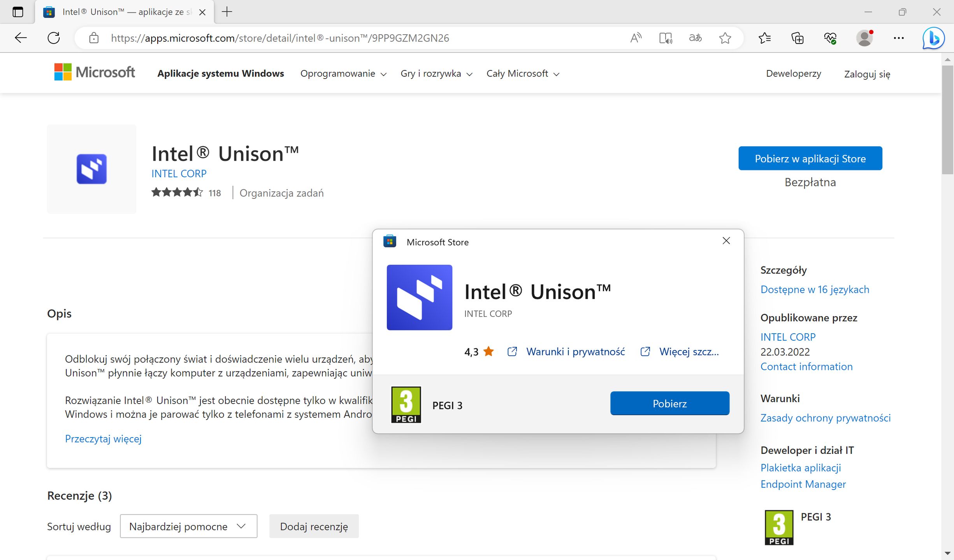The height and width of the screenshot is (560, 954).
Task: Activate the Read aloud icon
Action: (x=636, y=38)
